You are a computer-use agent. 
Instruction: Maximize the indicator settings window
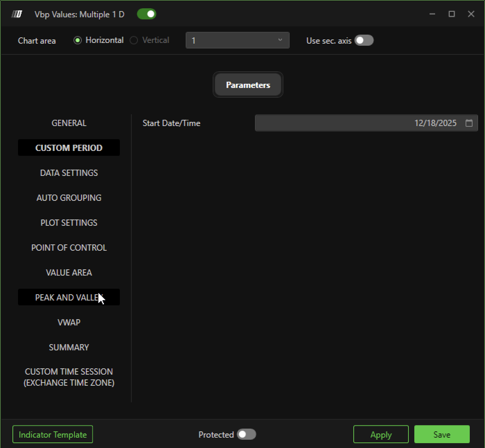coord(451,14)
